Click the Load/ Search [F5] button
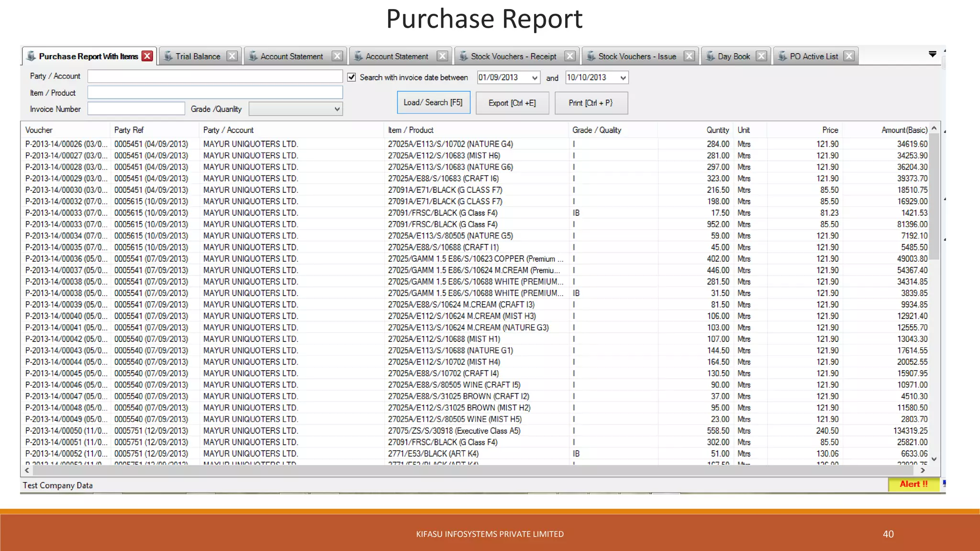 [x=434, y=102]
